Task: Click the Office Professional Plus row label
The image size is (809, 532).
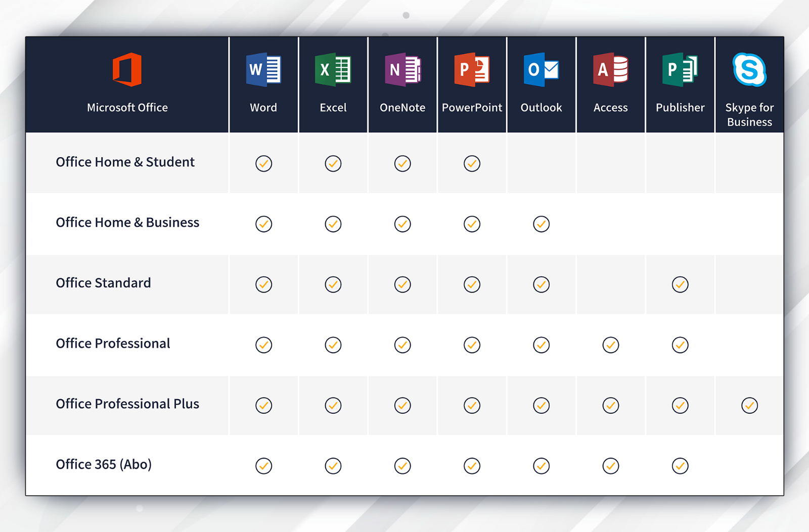Action: 127,404
